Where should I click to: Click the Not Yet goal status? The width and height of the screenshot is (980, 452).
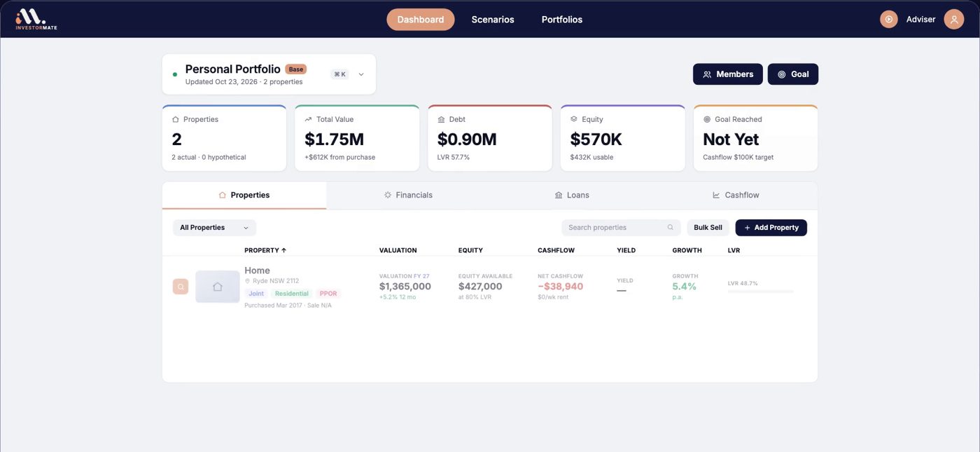731,139
